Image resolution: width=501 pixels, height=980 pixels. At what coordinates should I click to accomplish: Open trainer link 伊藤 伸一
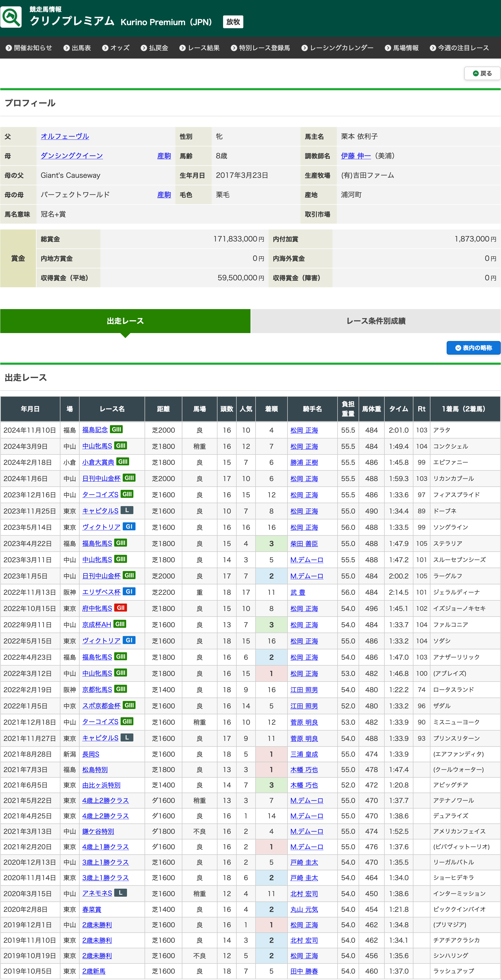(356, 155)
